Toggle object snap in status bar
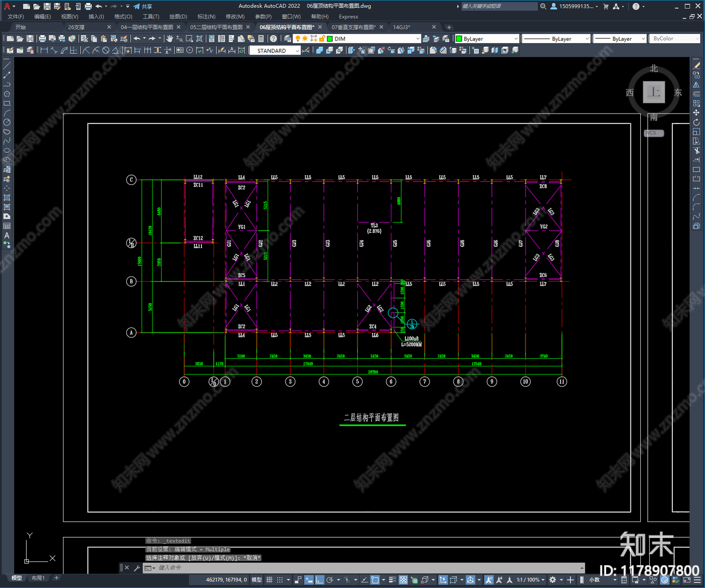705x588 pixels. coord(375,580)
